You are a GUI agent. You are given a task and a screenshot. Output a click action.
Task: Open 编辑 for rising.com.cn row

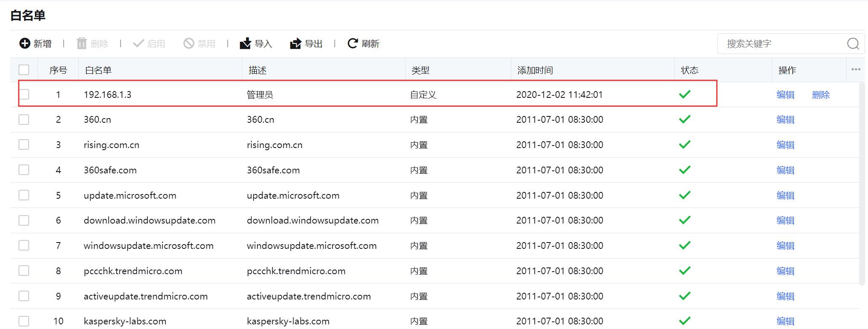click(x=785, y=145)
